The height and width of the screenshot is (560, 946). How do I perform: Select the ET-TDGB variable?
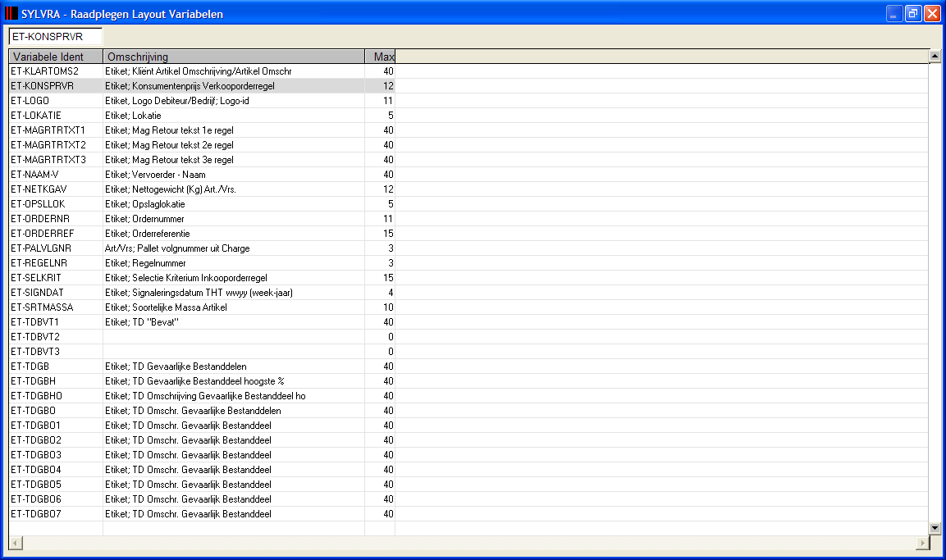(30, 367)
